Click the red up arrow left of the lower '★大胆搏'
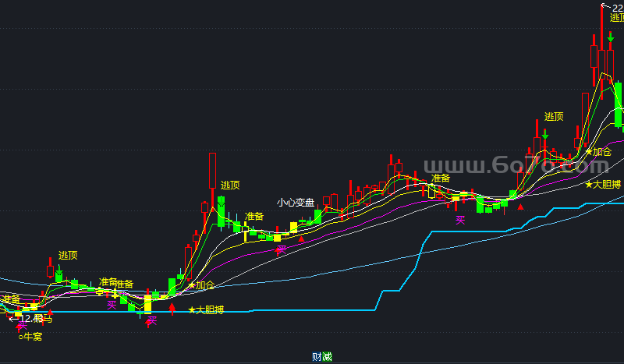This screenshot has width=624, height=364. coord(172,309)
